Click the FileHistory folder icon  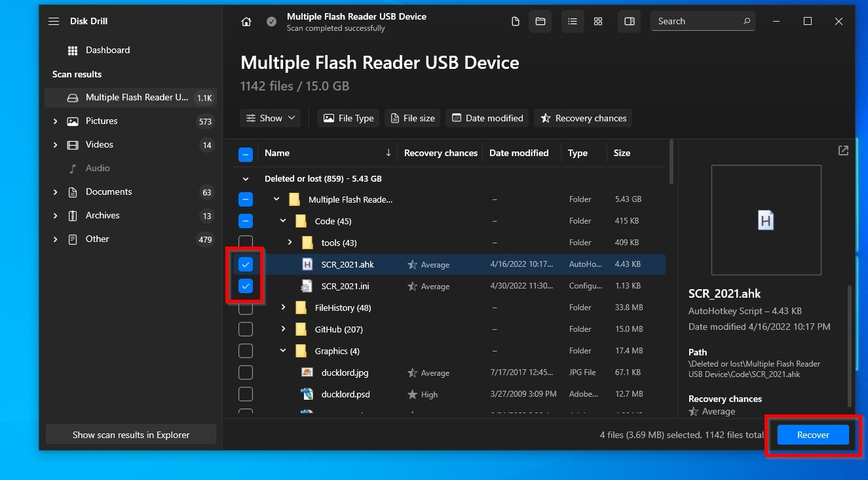pyautogui.click(x=301, y=308)
